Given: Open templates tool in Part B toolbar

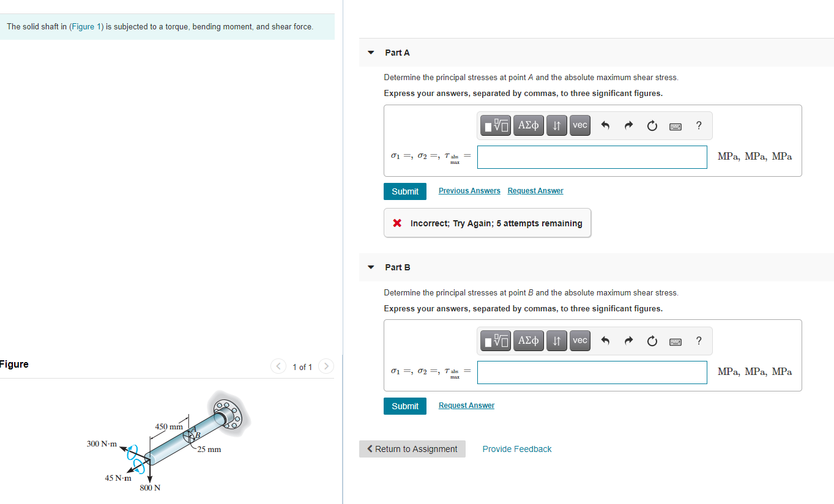Looking at the screenshot, I should point(495,341).
